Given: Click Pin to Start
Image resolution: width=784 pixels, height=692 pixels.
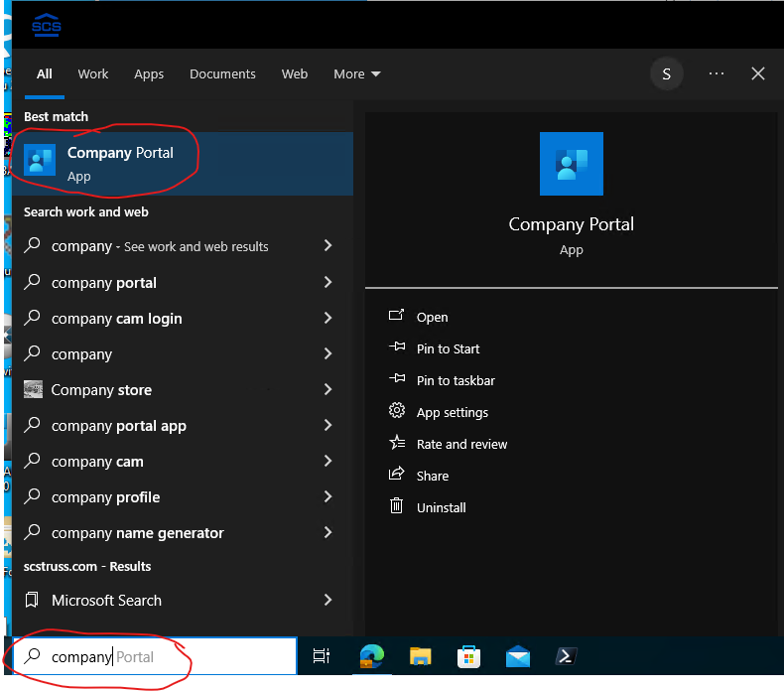Looking at the screenshot, I should (448, 348).
